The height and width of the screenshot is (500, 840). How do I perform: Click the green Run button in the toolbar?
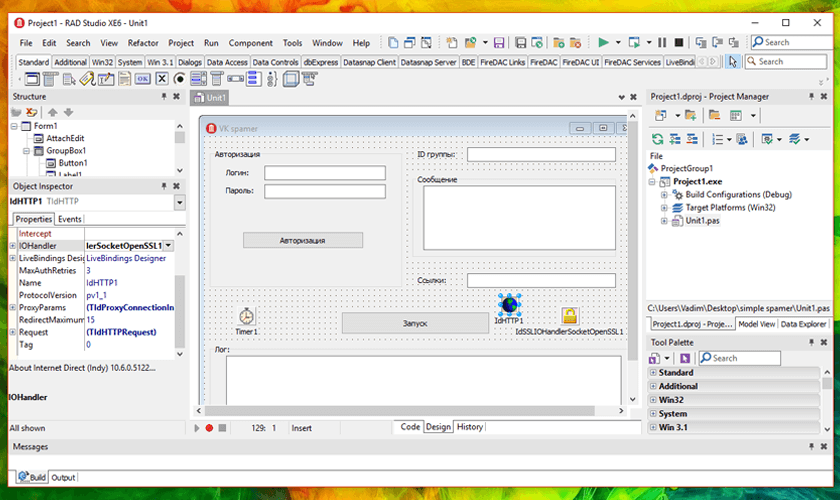pyautogui.click(x=603, y=42)
